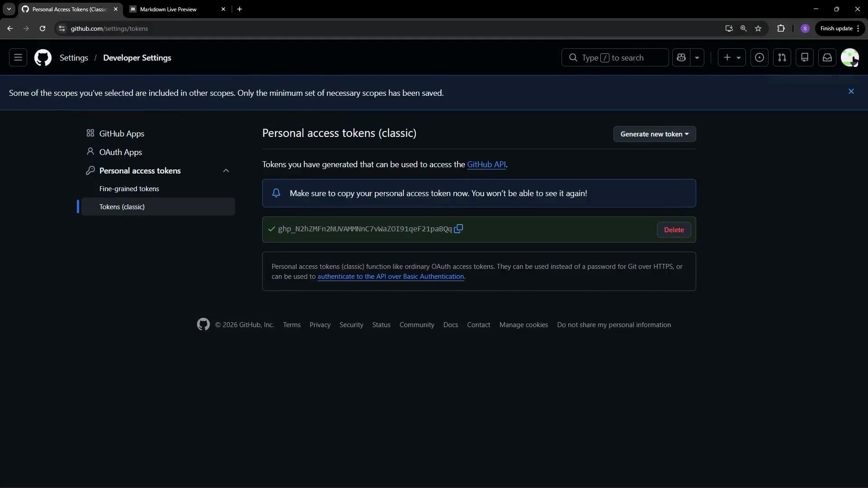Open the Security footer link
The height and width of the screenshot is (488, 868).
(351, 324)
